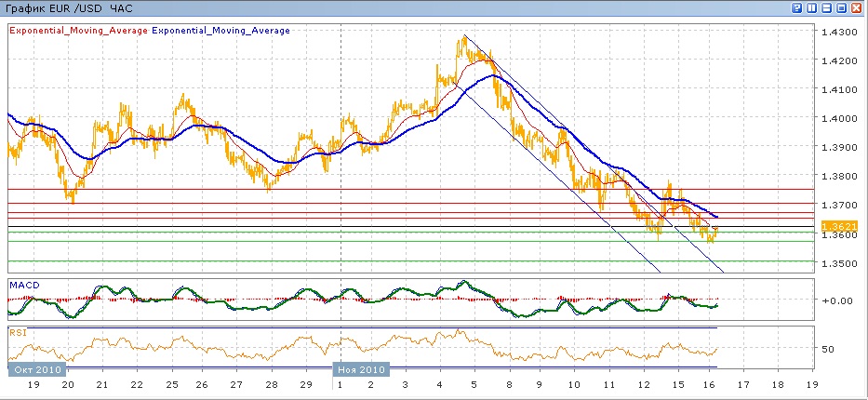Click the help question mark icon

797,7
